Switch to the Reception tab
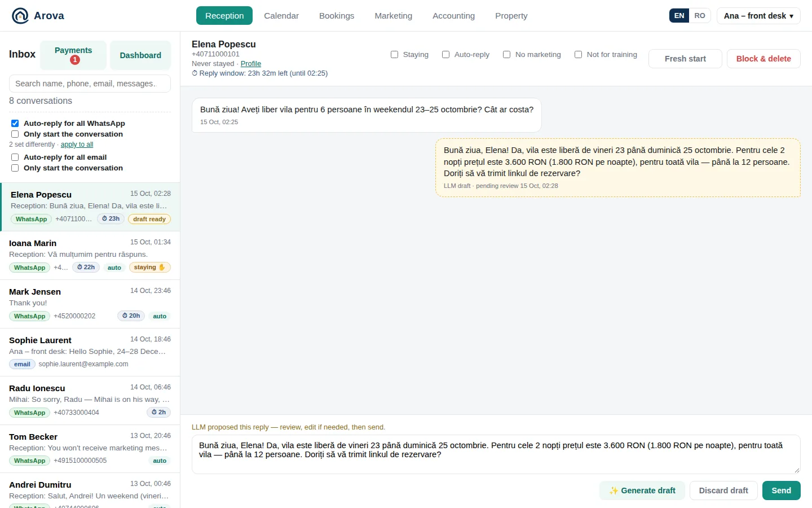 click(224, 16)
